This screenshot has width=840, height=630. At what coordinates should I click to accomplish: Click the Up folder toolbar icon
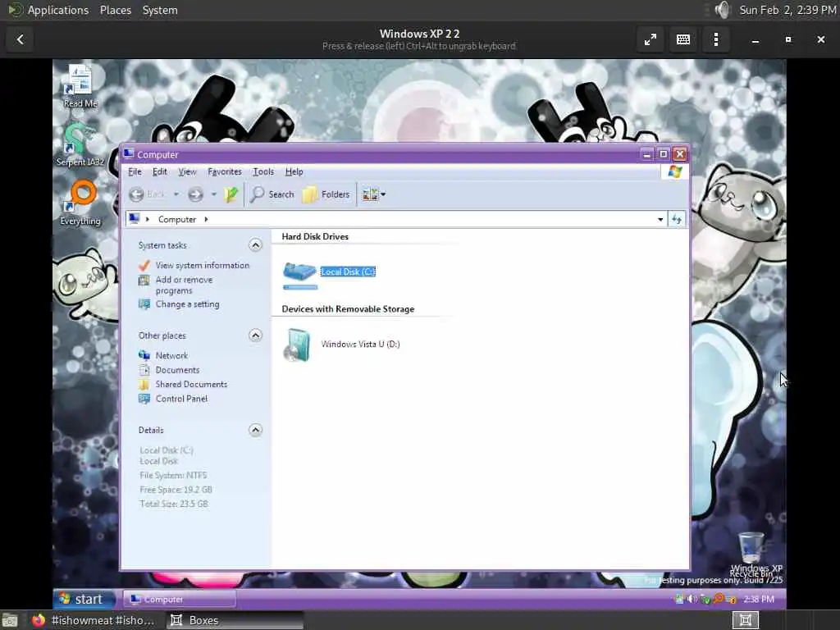pyautogui.click(x=231, y=194)
